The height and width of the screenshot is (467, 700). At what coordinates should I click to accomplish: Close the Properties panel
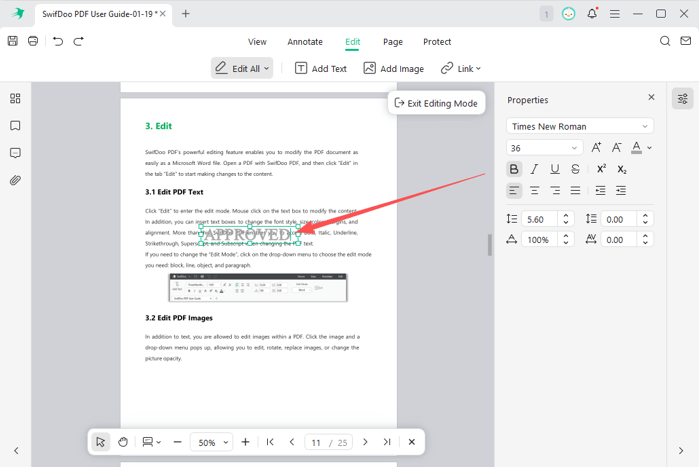click(x=651, y=97)
